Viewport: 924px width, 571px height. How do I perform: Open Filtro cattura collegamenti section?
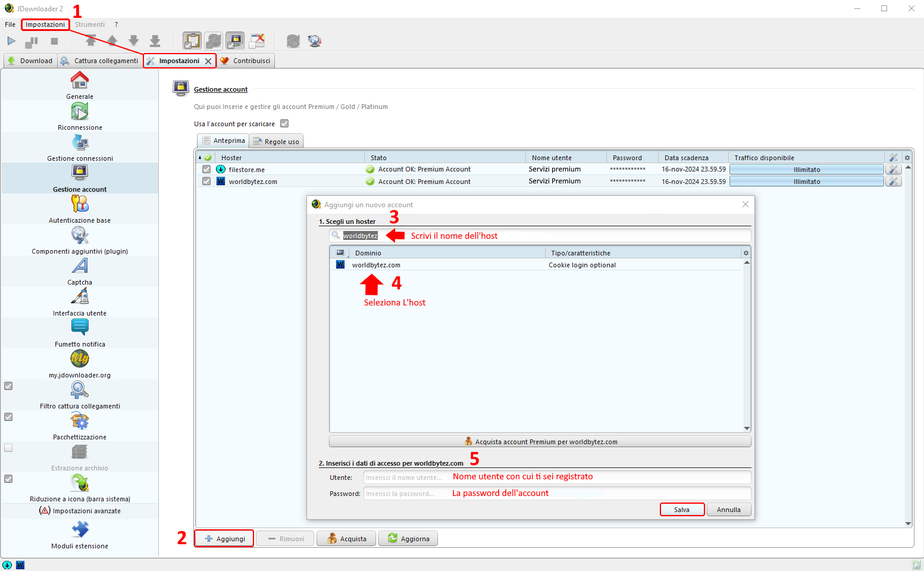(x=80, y=395)
